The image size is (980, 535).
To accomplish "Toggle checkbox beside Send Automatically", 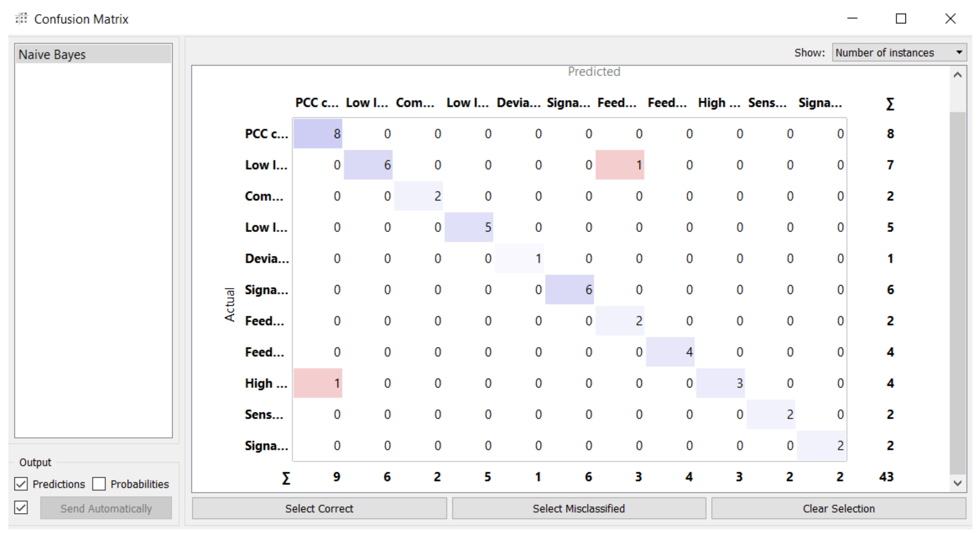I will click(21, 507).
